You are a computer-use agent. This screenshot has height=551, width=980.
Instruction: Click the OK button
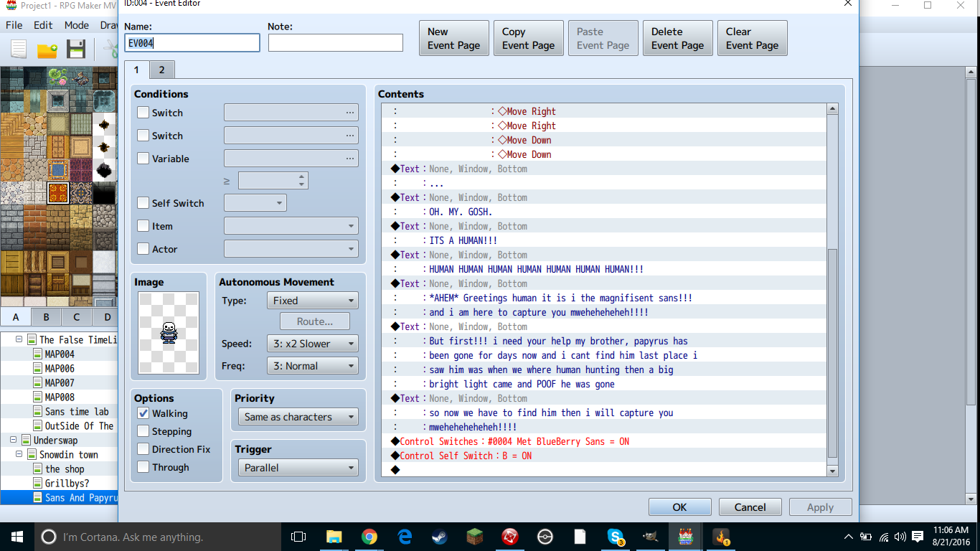pyautogui.click(x=680, y=507)
